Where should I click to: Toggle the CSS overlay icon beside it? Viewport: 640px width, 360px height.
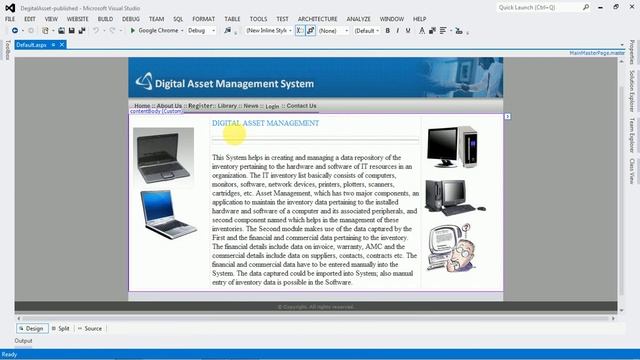(311, 31)
